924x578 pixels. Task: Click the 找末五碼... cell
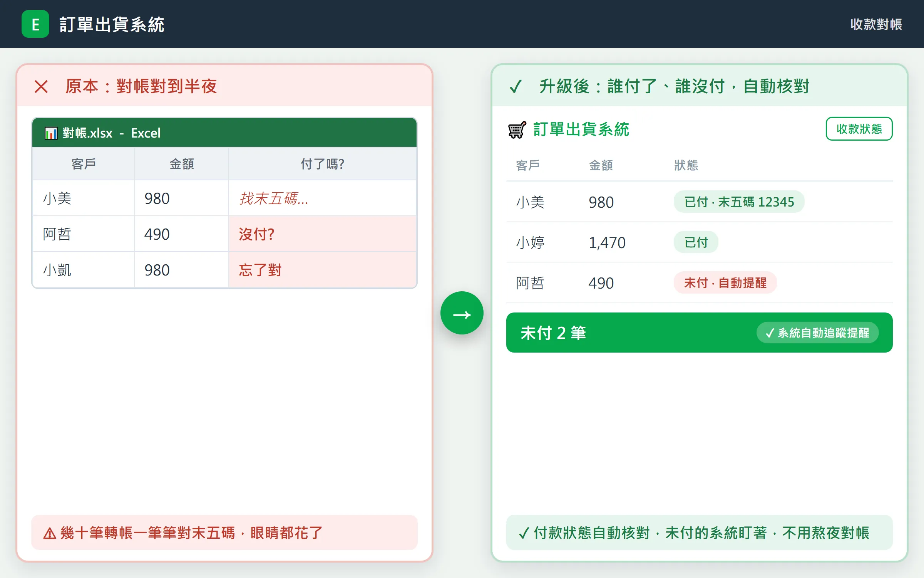click(x=323, y=198)
